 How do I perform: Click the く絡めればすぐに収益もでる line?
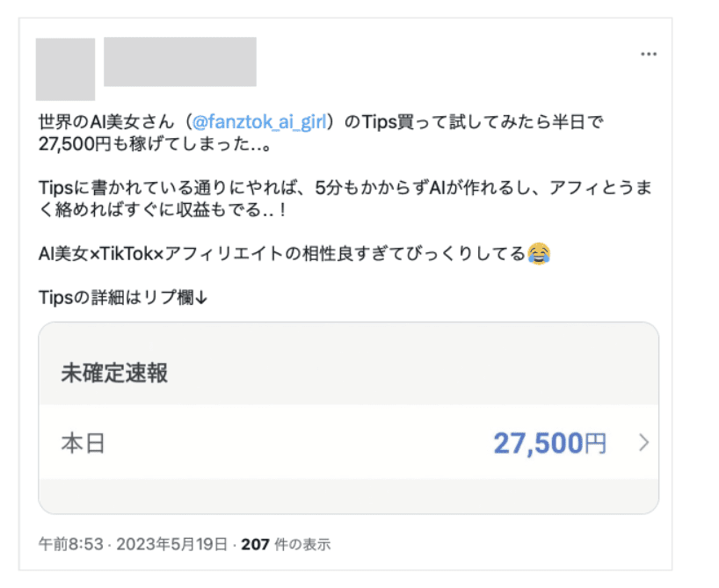coord(163,209)
